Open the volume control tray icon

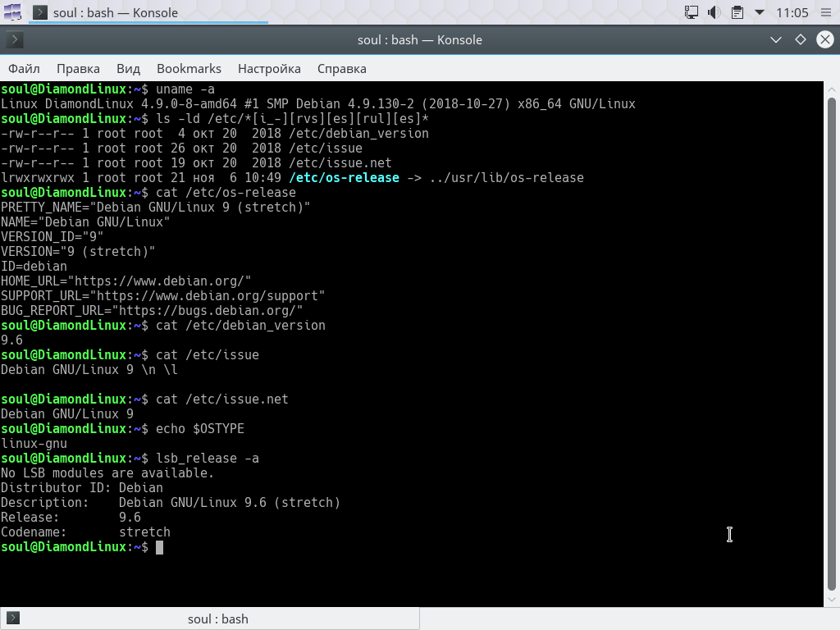coord(714,11)
